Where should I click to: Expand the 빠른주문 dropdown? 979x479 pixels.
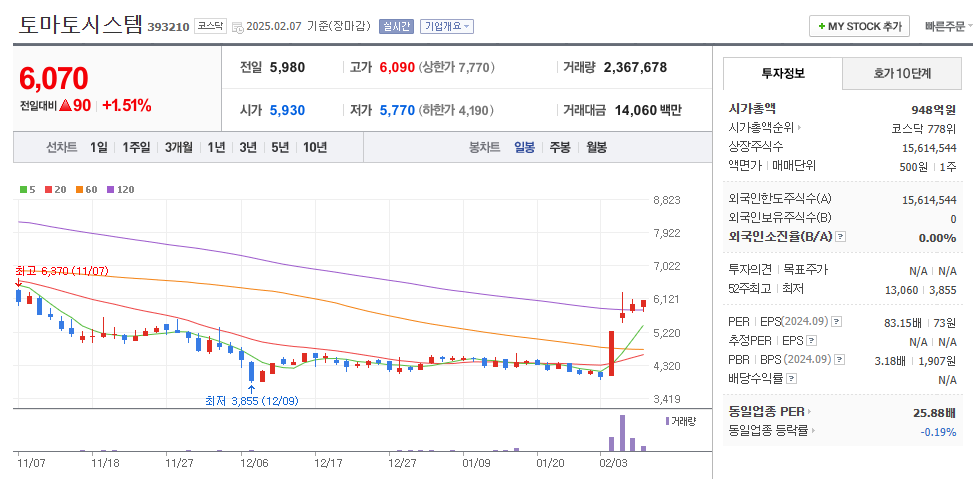coord(948,26)
